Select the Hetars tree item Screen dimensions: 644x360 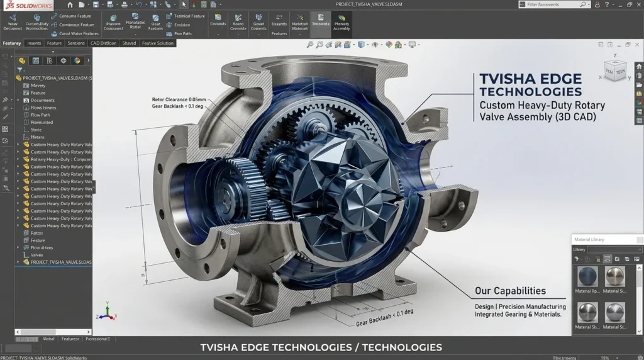[x=37, y=137]
